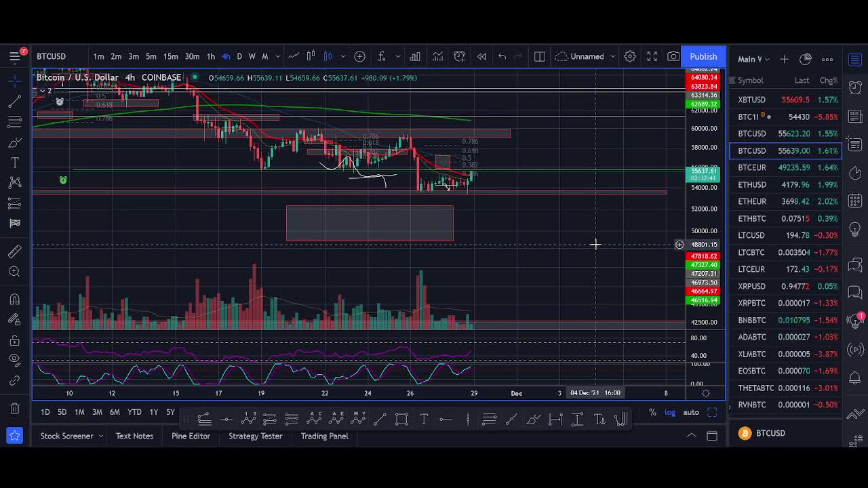Remove drawings with trash icon
The image size is (868, 488).
tap(14, 409)
